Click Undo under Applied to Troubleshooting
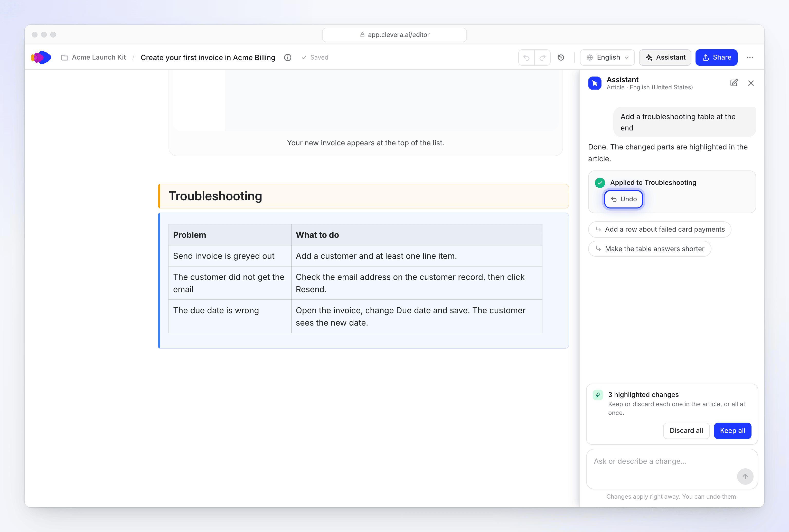 pos(623,199)
